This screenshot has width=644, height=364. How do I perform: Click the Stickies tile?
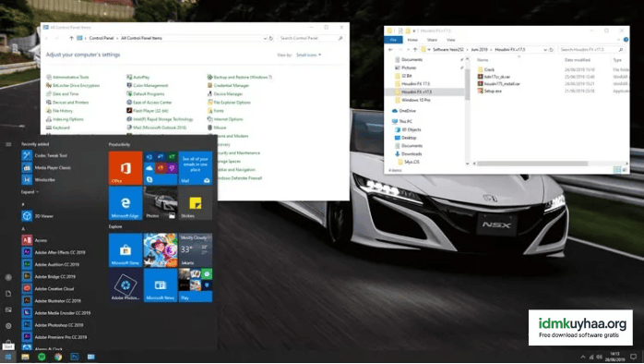pyautogui.click(x=195, y=202)
